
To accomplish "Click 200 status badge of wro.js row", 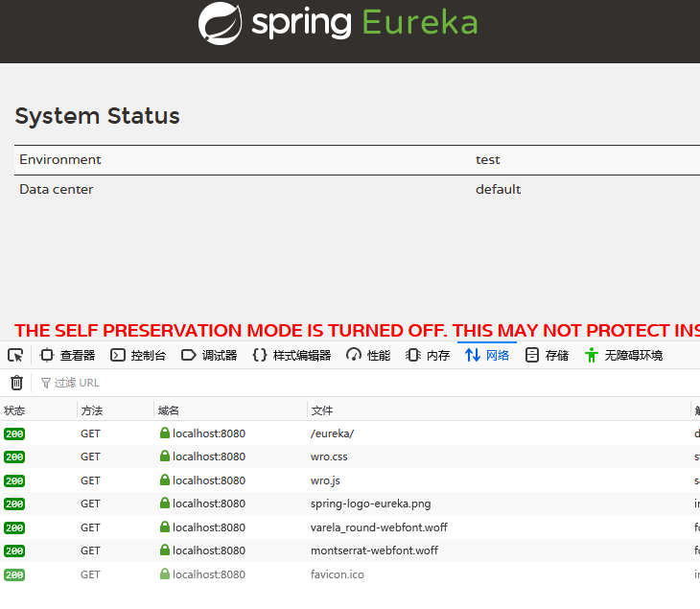I will 14,480.
